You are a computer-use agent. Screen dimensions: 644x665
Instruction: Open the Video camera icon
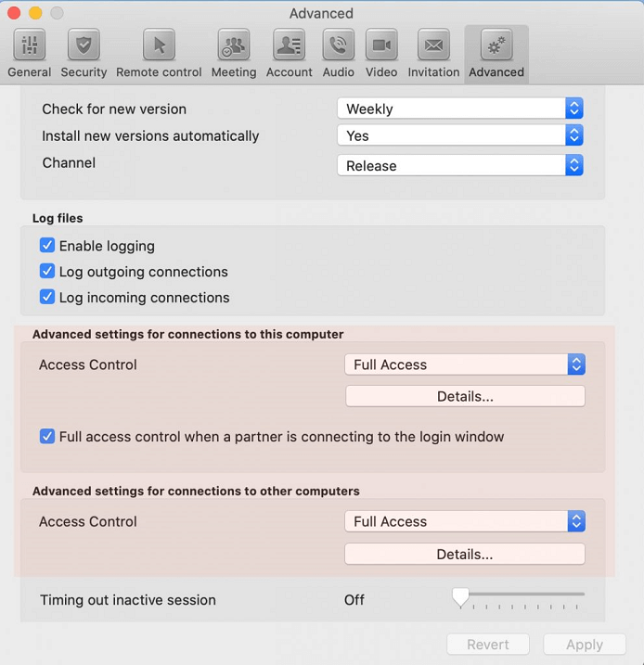380,45
